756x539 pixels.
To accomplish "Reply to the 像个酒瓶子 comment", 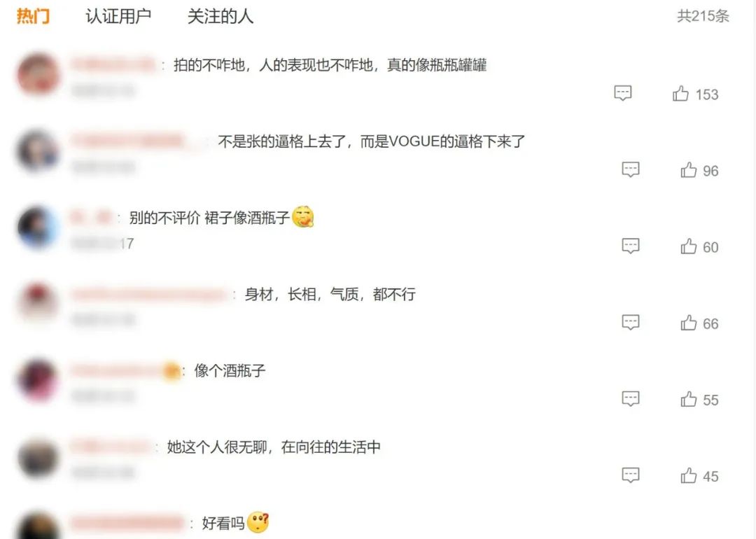I will 631,398.
